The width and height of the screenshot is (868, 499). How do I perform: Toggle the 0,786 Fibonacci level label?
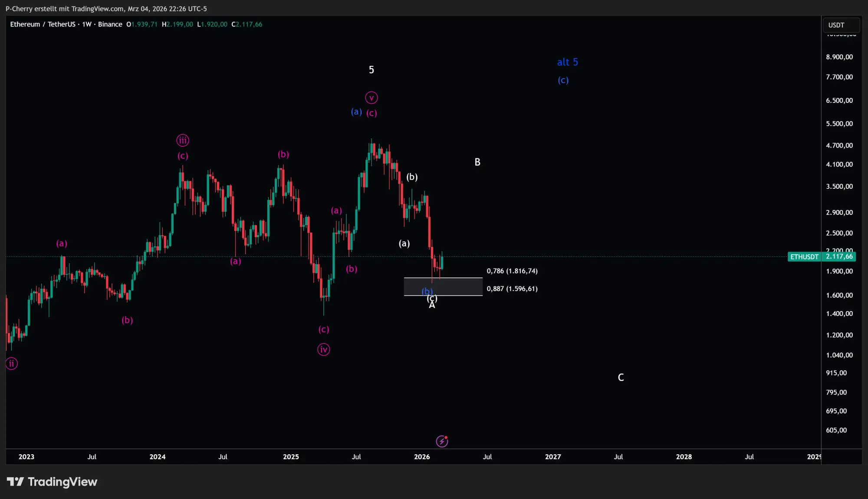[513, 271]
